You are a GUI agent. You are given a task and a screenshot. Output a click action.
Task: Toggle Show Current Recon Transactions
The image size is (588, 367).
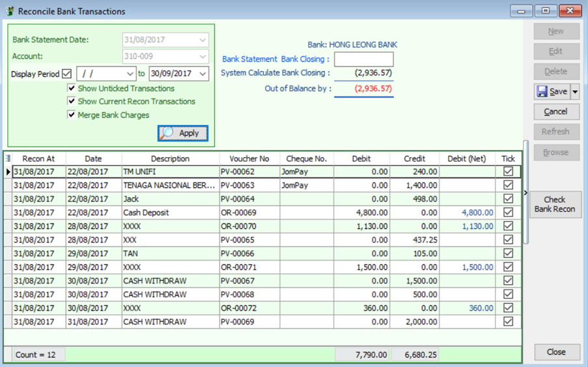tap(72, 102)
